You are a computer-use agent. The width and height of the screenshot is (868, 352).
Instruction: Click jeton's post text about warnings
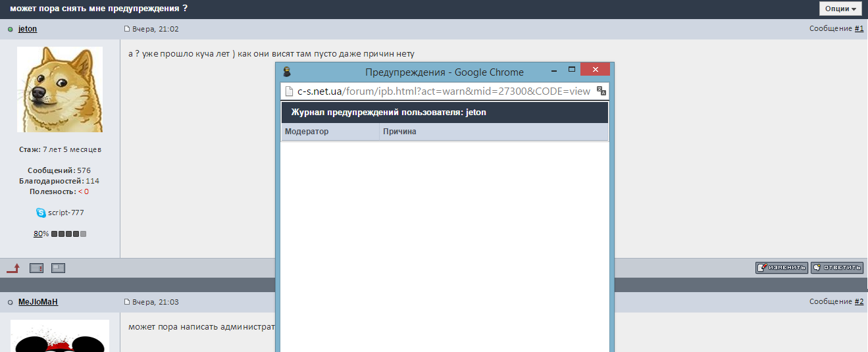click(271, 53)
